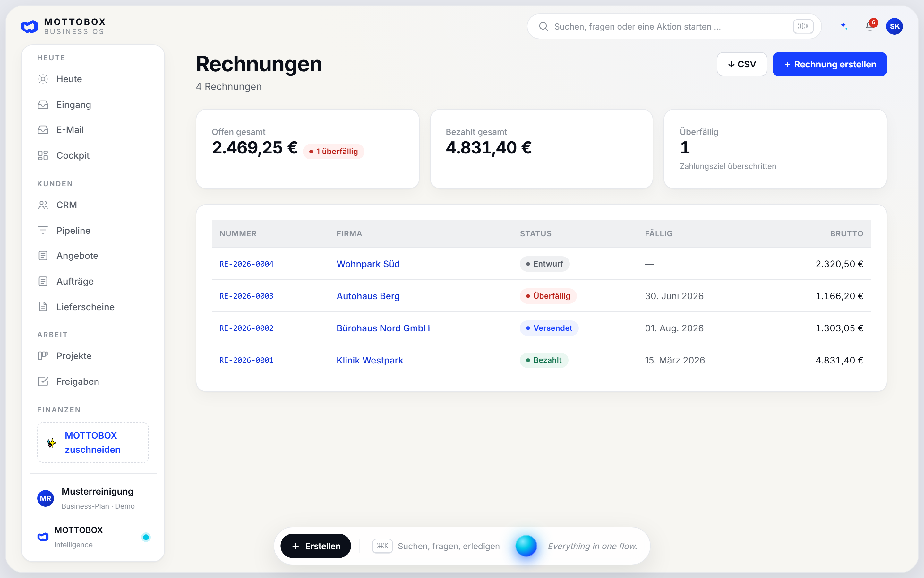The width and height of the screenshot is (924, 578).
Task: Click the checkbox icon beside Freigaben
Action: [43, 381]
